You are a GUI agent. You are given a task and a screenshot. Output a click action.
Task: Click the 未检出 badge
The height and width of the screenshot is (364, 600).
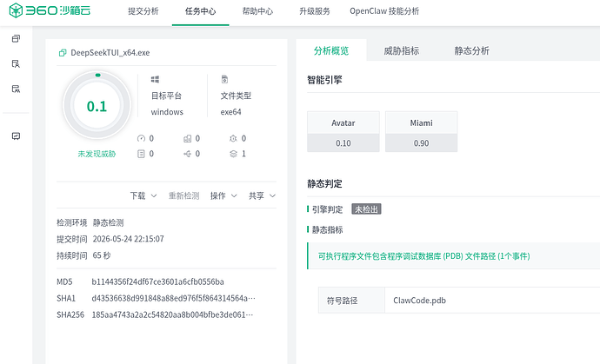click(x=366, y=209)
